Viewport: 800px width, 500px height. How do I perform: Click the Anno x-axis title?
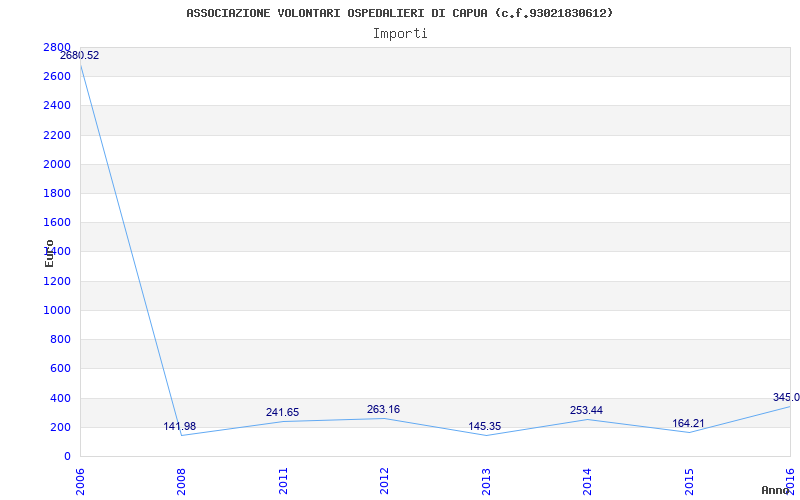point(775,490)
